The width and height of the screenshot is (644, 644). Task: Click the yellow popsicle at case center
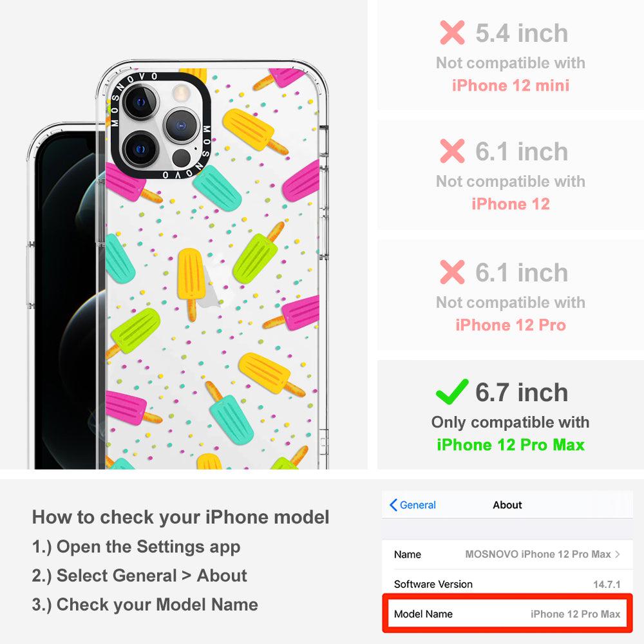pos(190,283)
